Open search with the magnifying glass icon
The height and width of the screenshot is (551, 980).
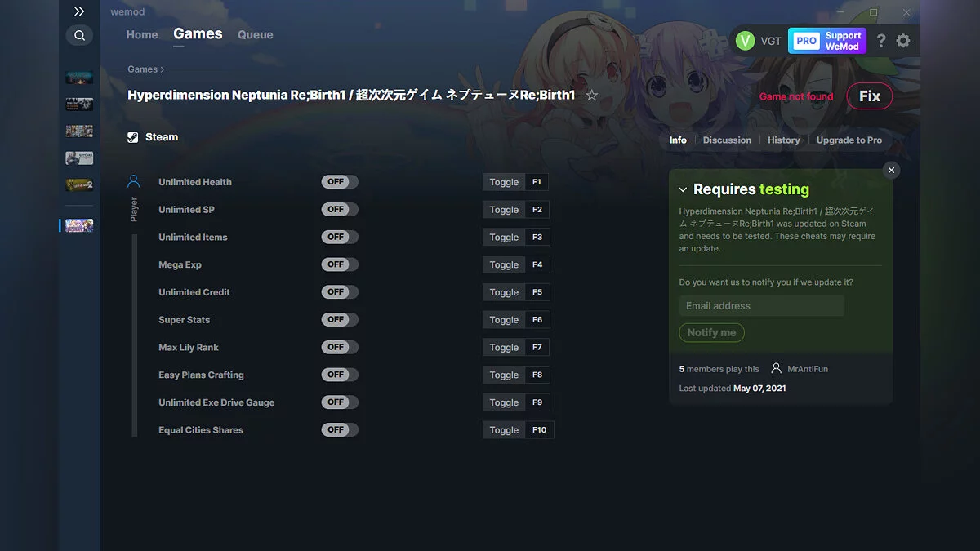click(79, 35)
